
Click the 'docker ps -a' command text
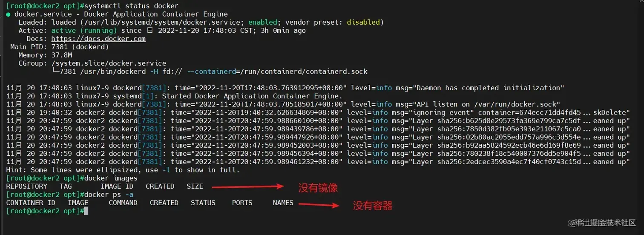[x=109, y=195]
